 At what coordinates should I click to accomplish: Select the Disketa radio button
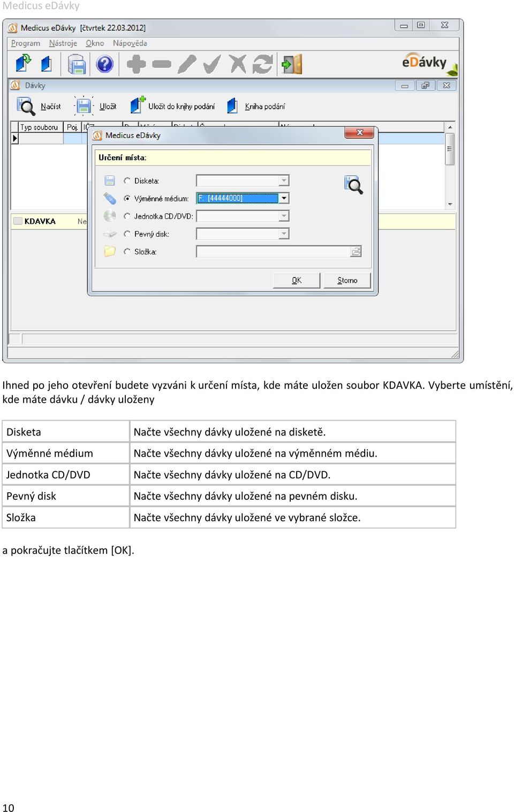[x=127, y=181]
